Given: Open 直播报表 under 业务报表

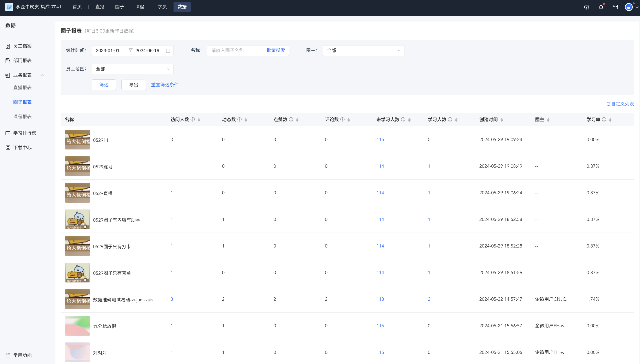Looking at the screenshot, I should coord(22,87).
